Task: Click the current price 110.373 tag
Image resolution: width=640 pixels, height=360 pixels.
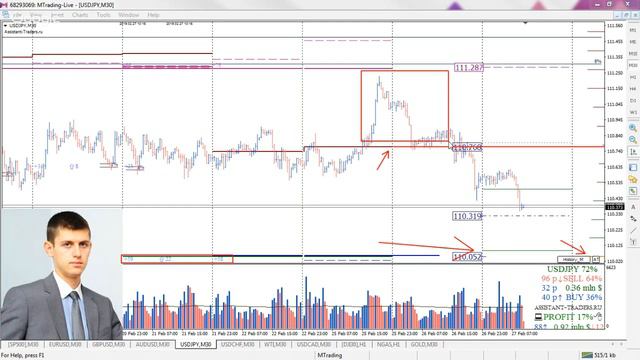Action: point(615,207)
